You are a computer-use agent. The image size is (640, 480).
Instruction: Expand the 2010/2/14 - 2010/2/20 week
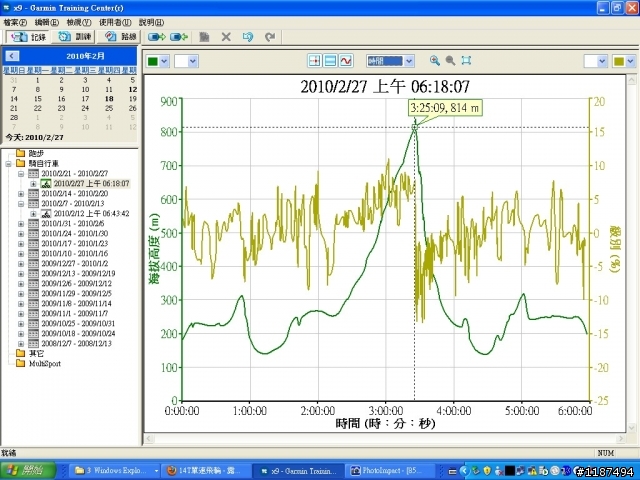22,194
